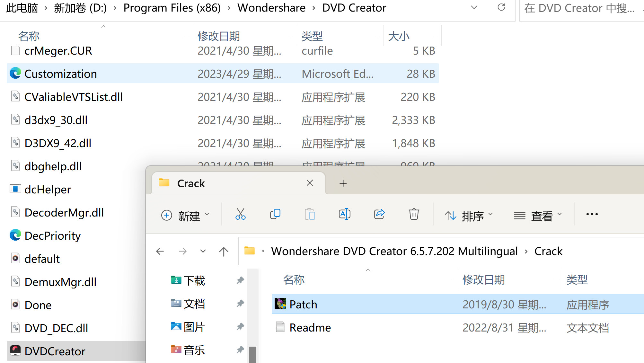
Task: Expand chevron after Program Files (x86) breadcrumb
Action: coord(229,8)
